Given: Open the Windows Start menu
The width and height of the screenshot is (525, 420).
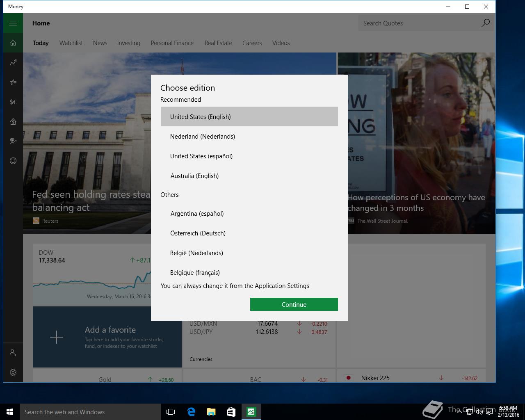Looking at the screenshot, I should click(10, 412).
